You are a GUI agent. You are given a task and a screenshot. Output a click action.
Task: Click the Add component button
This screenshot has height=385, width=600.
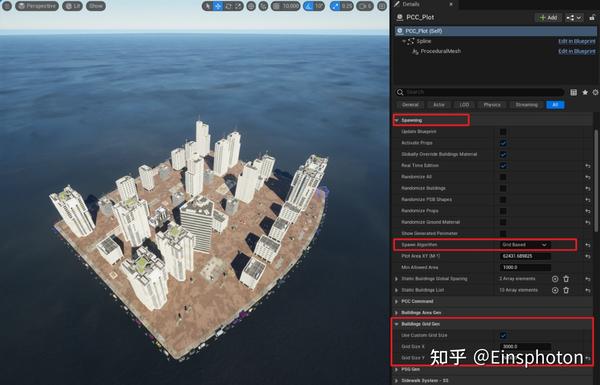pos(548,18)
